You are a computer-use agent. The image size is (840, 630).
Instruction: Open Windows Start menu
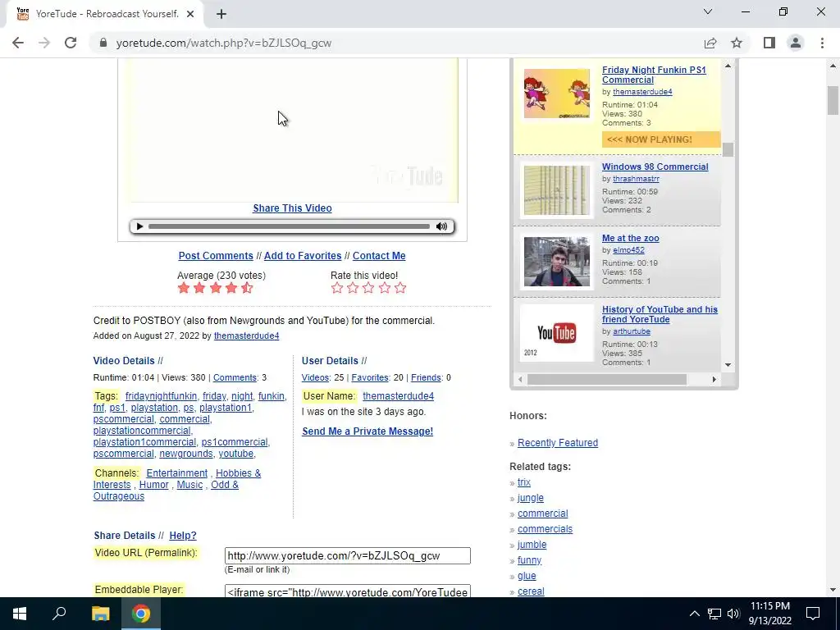tap(20, 614)
